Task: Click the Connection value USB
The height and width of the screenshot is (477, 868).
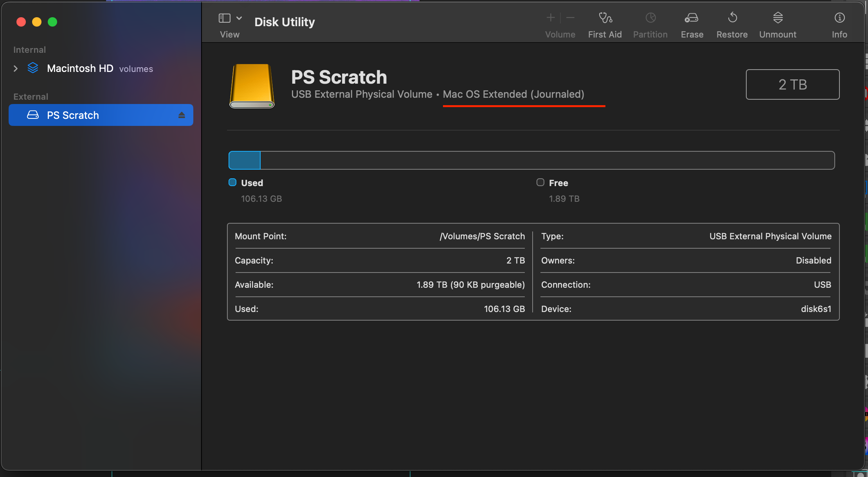Action: pos(822,285)
